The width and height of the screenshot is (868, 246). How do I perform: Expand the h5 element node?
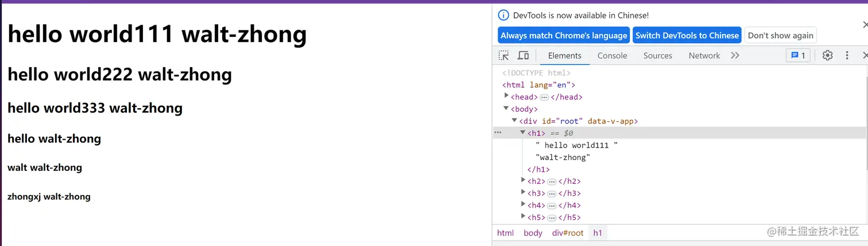523,217
